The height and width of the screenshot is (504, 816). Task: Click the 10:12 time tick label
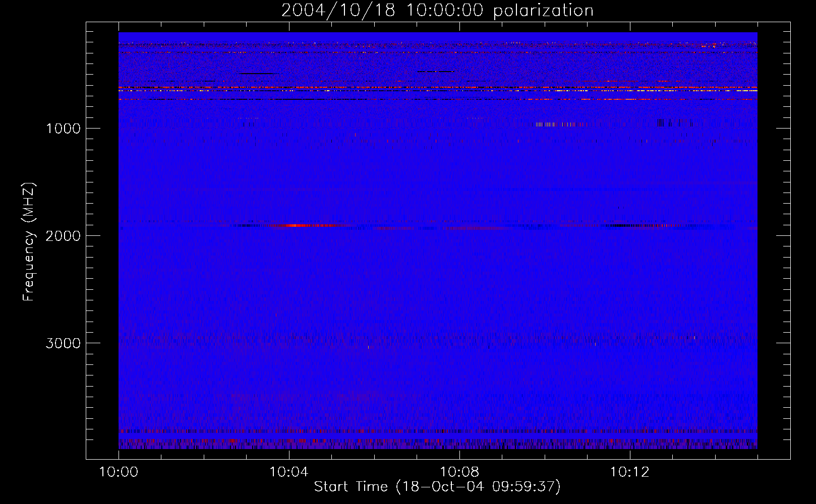coord(630,472)
